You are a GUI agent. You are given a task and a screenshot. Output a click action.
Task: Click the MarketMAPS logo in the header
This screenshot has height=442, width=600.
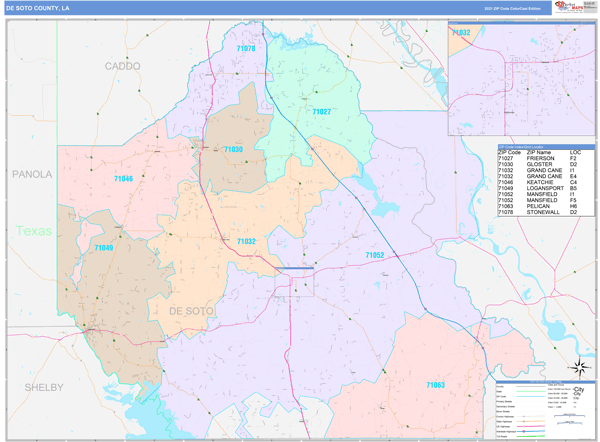(x=567, y=7)
